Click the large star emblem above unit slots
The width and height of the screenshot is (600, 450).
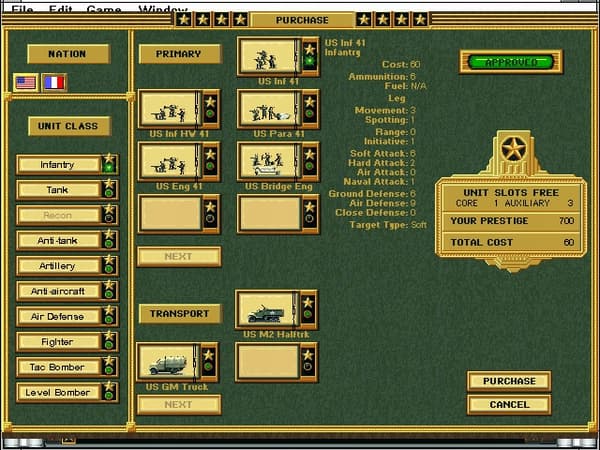click(514, 149)
